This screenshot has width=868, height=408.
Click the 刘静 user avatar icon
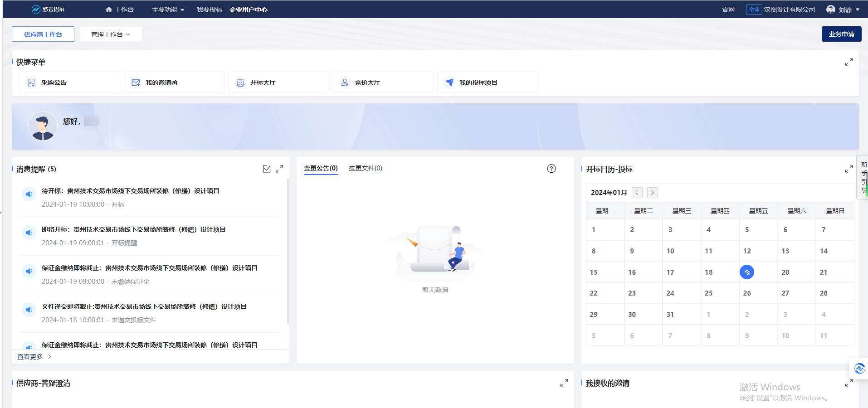(x=830, y=9)
